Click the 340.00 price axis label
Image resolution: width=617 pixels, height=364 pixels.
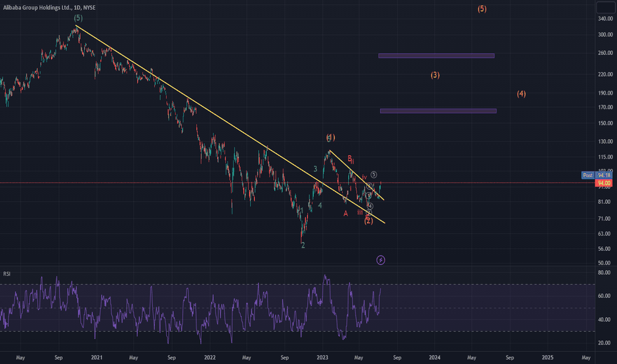click(x=605, y=19)
